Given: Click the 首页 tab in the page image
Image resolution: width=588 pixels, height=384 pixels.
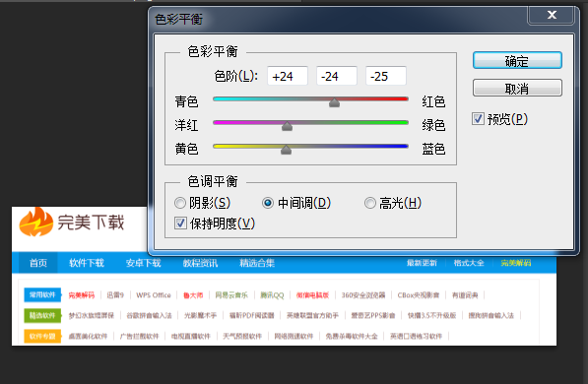Looking at the screenshot, I should click(38, 263).
